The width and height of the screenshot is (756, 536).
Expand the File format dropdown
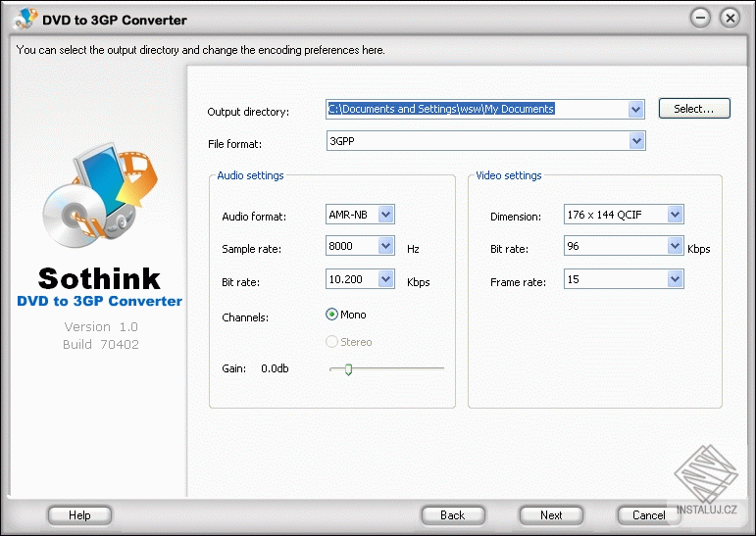(x=636, y=141)
